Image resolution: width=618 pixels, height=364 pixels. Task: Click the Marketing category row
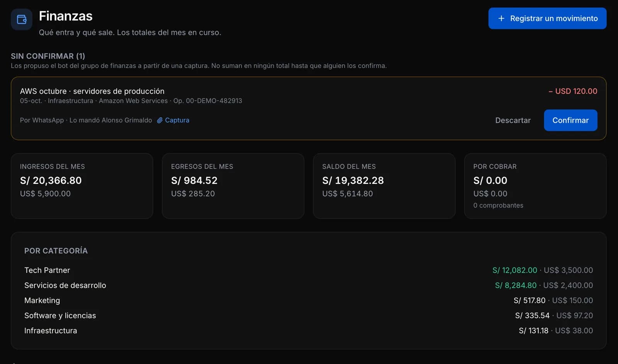tap(309, 300)
